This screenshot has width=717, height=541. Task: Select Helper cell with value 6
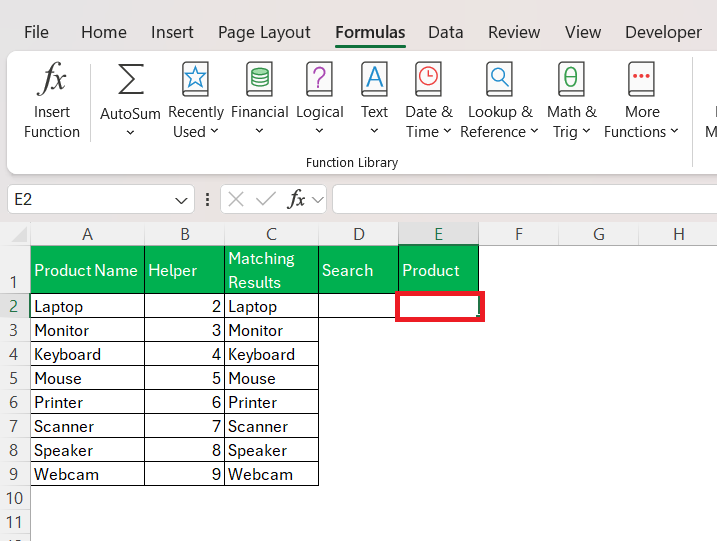click(185, 402)
